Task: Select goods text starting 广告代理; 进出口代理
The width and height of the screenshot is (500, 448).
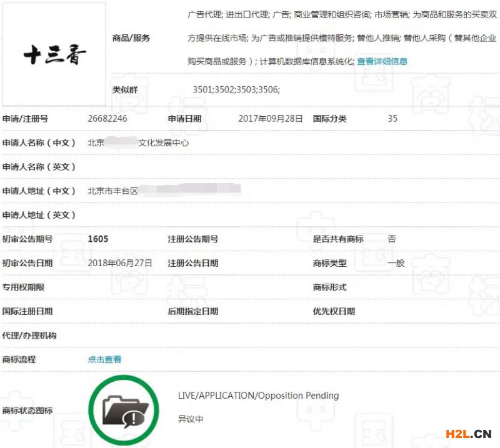Action: [342, 38]
